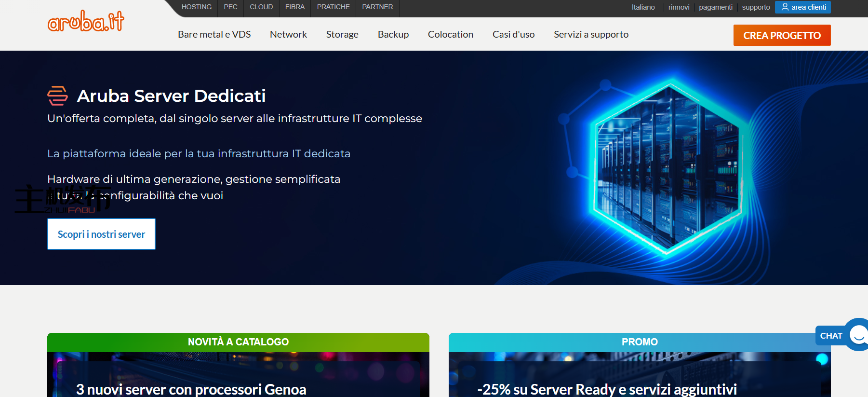Click the area clienti user icon

coord(785,7)
